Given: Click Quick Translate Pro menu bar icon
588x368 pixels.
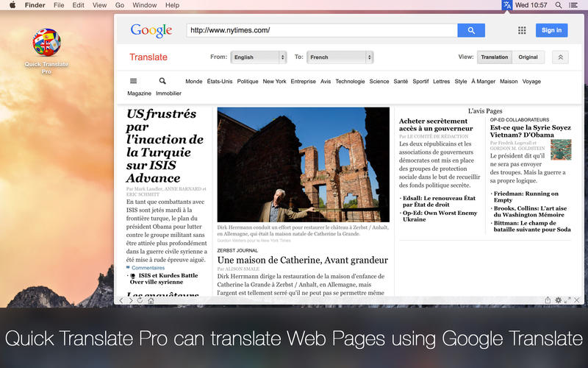Looking at the screenshot, I should [507, 5].
